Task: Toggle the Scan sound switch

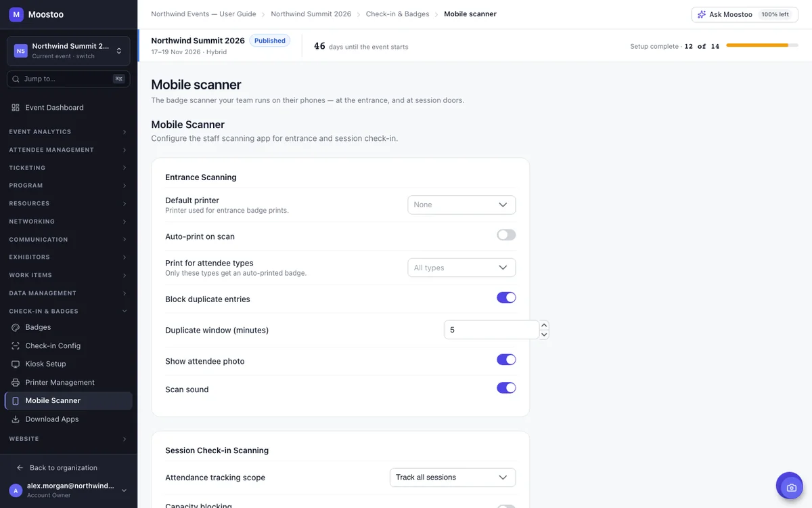Action: coord(506,388)
